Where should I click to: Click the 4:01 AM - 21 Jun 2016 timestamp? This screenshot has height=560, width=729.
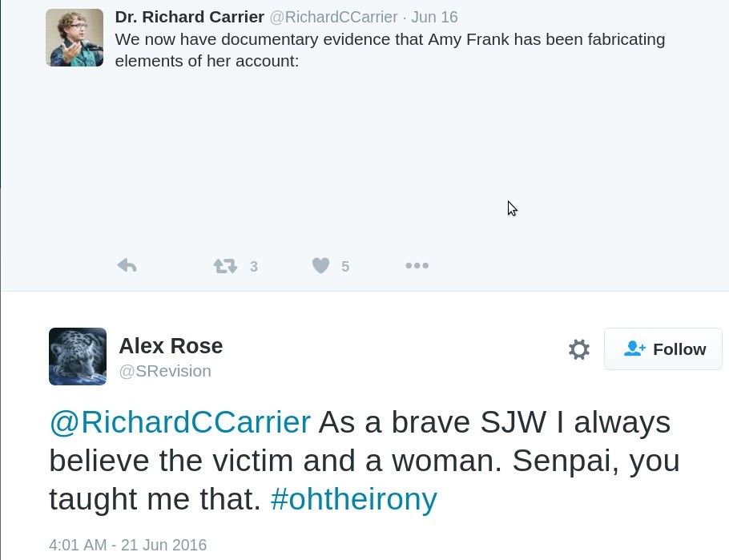(x=128, y=545)
